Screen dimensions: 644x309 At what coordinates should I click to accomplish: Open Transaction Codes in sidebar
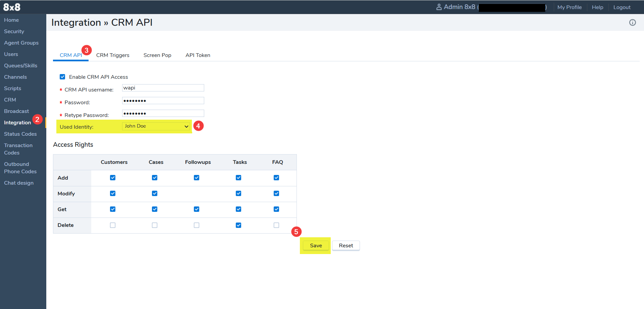18,149
